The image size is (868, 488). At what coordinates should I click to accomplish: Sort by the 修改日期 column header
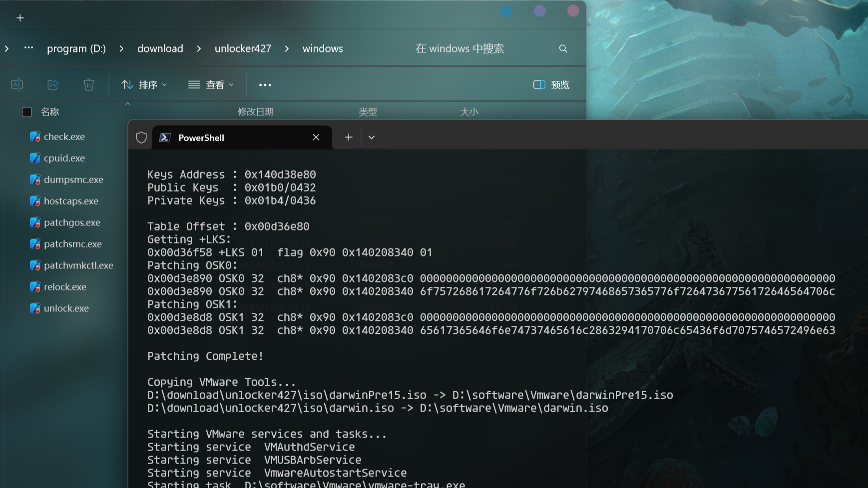[x=256, y=112]
